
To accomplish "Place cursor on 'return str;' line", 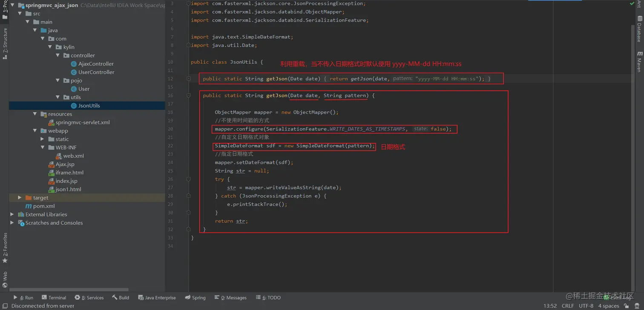I will [231, 221].
